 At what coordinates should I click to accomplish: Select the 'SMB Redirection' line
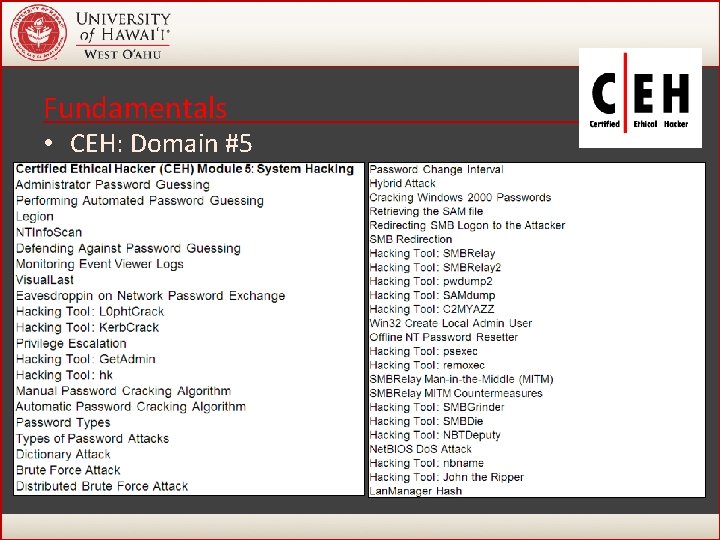pos(411,239)
